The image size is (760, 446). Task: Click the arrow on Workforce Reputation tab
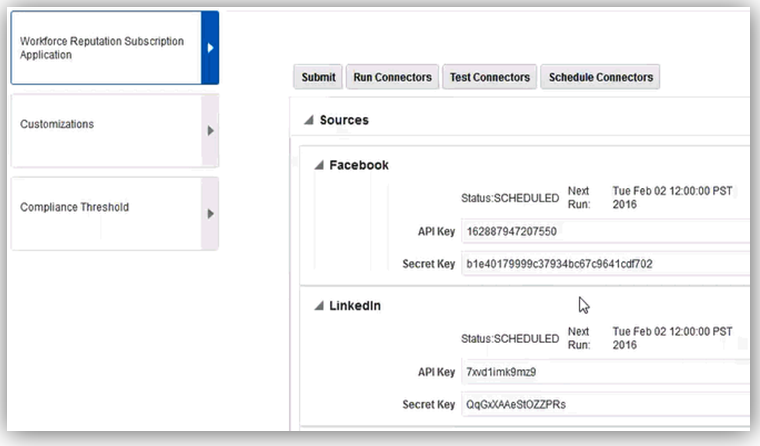(210, 48)
